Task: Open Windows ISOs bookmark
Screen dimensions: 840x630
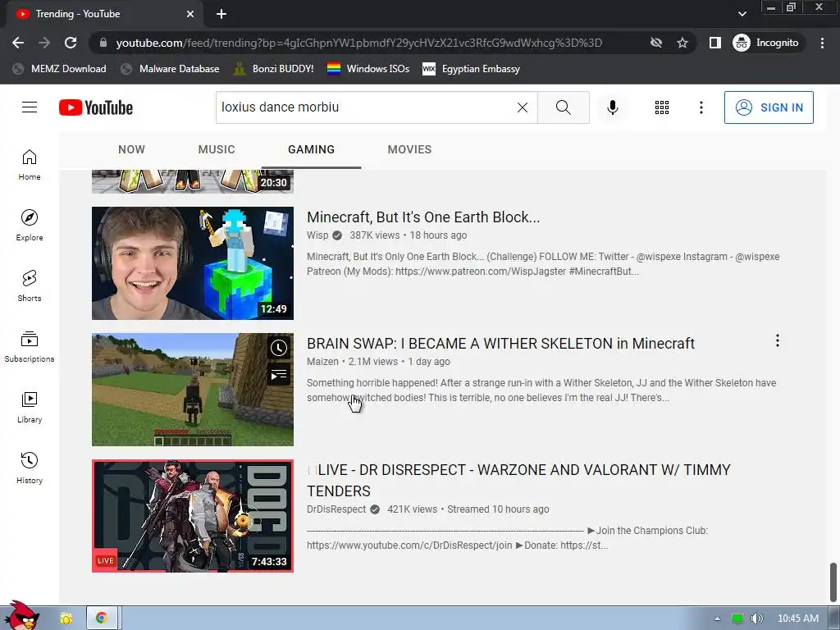Action: (368, 69)
